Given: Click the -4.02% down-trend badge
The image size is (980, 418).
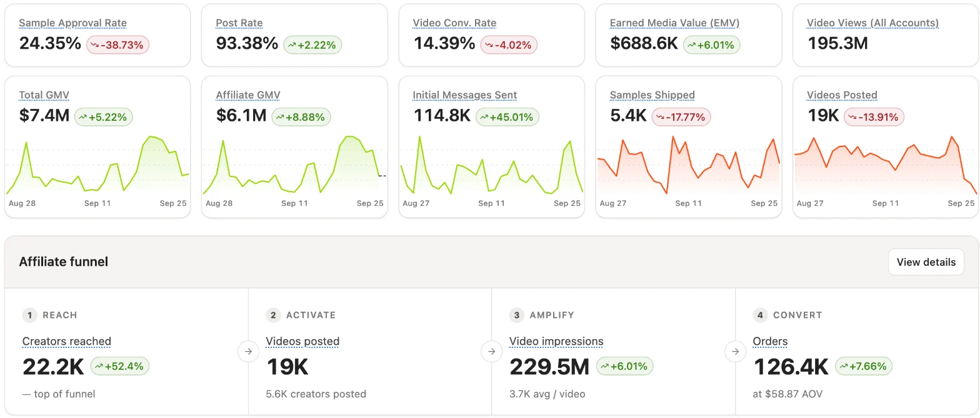Looking at the screenshot, I should [509, 45].
